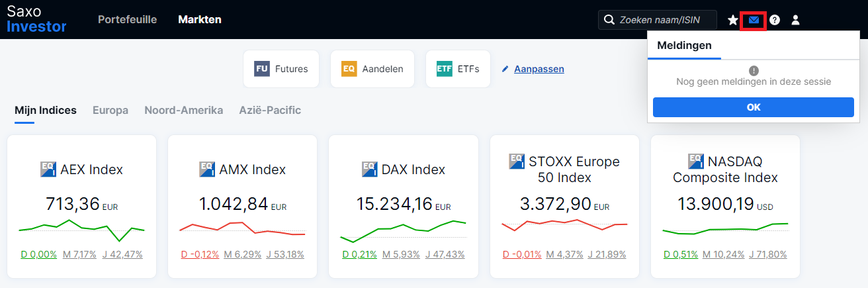The height and width of the screenshot is (288, 868).
Task: Click the NASDAQ price 13.900,19
Action: tap(716, 204)
